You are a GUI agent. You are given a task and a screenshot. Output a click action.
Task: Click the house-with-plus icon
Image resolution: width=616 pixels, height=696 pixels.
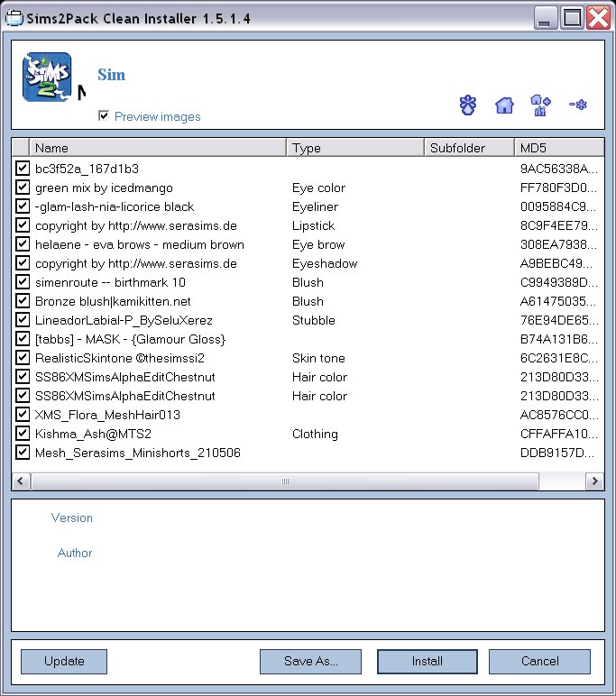click(x=540, y=105)
